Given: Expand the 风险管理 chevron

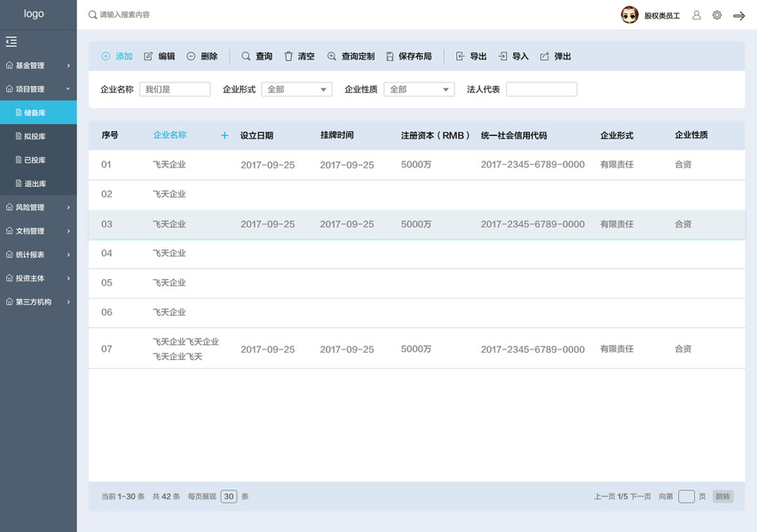Looking at the screenshot, I should [68, 207].
